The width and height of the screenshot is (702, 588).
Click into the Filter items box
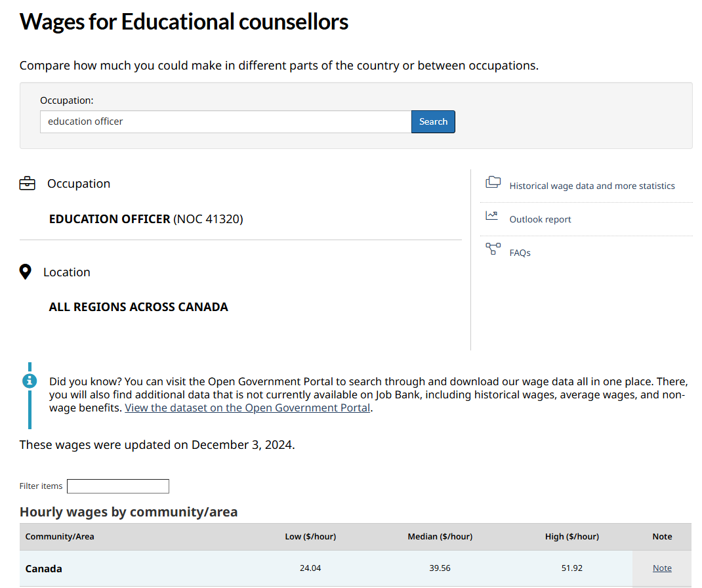coord(118,486)
